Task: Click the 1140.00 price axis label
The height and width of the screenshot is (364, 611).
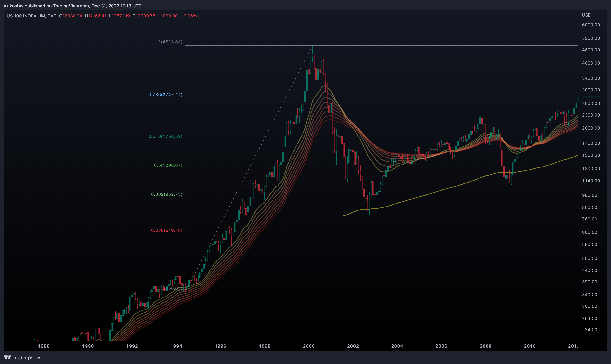Action: tap(591, 181)
